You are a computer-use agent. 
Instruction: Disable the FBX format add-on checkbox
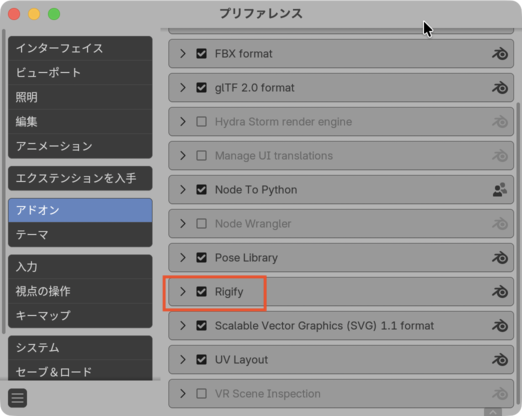[x=201, y=54]
